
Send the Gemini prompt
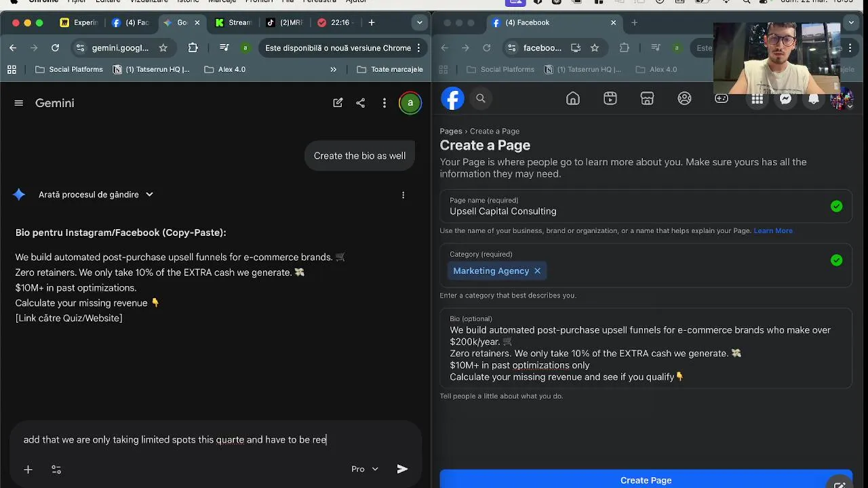(x=402, y=469)
